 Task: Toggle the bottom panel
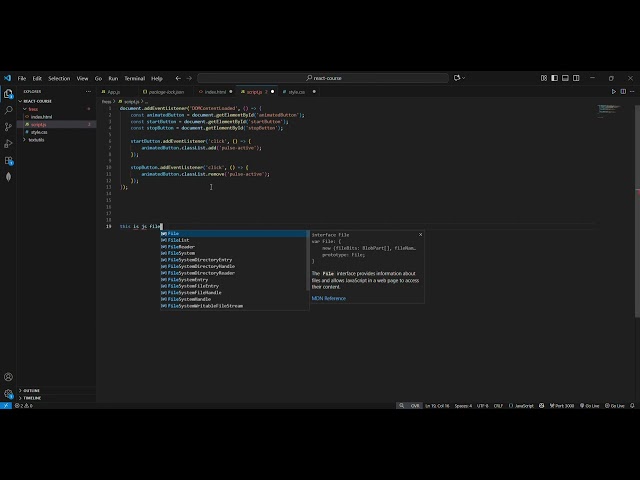click(565, 78)
